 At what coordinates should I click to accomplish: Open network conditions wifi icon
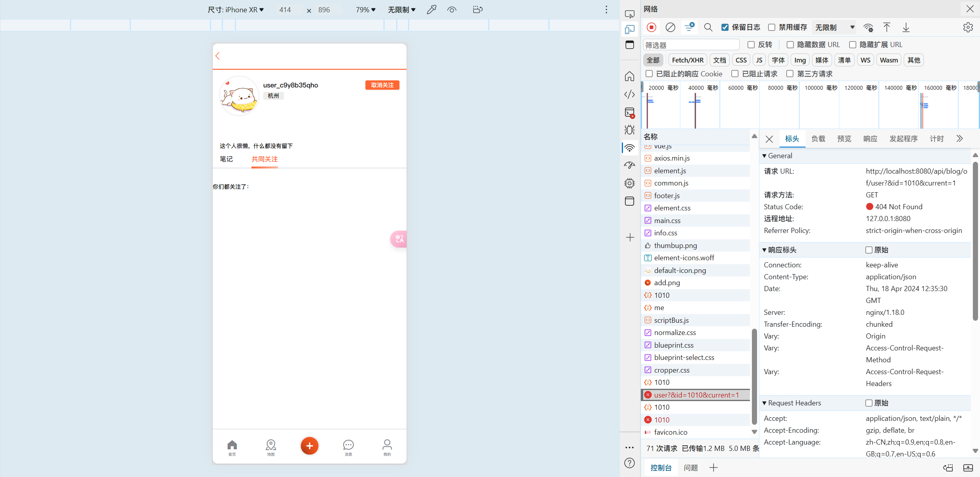pyautogui.click(x=868, y=27)
